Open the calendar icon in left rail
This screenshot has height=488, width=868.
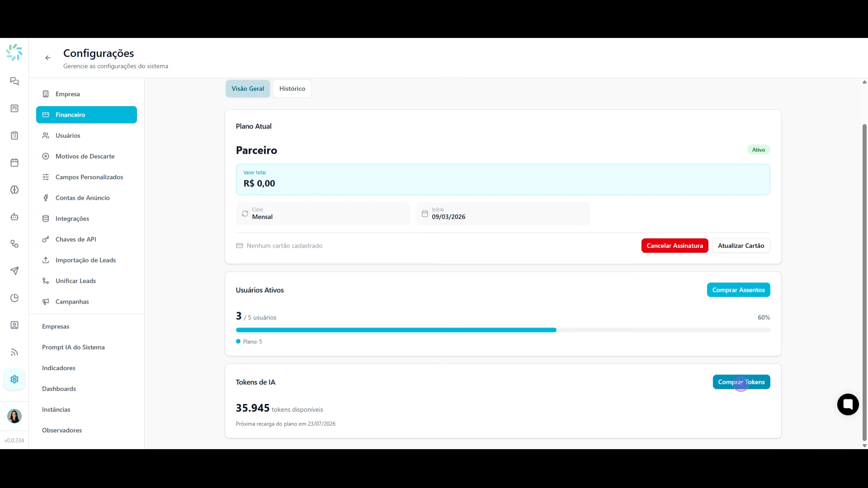pyautogui.click(x=14, y=163)
